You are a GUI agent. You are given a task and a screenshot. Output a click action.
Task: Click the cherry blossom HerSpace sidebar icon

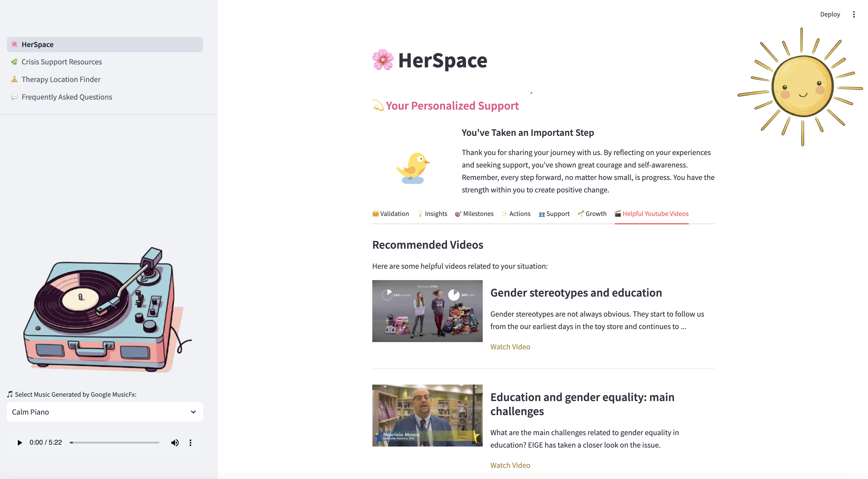(x=14, y=44)
